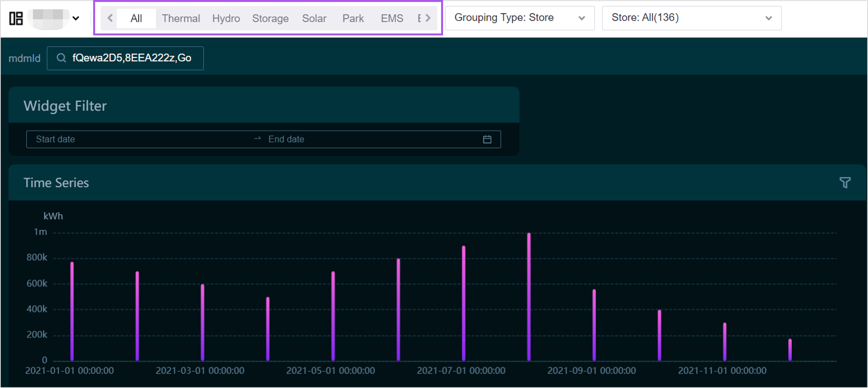868x388 pixels.
Task: Select the EMS tab
Action: 391,18
